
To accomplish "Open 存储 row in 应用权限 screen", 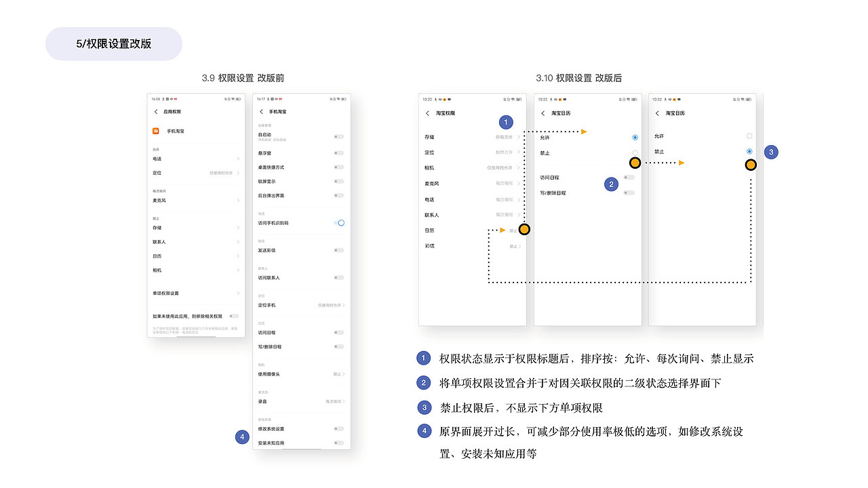I will pyautogui.click(x=196, y=228).
